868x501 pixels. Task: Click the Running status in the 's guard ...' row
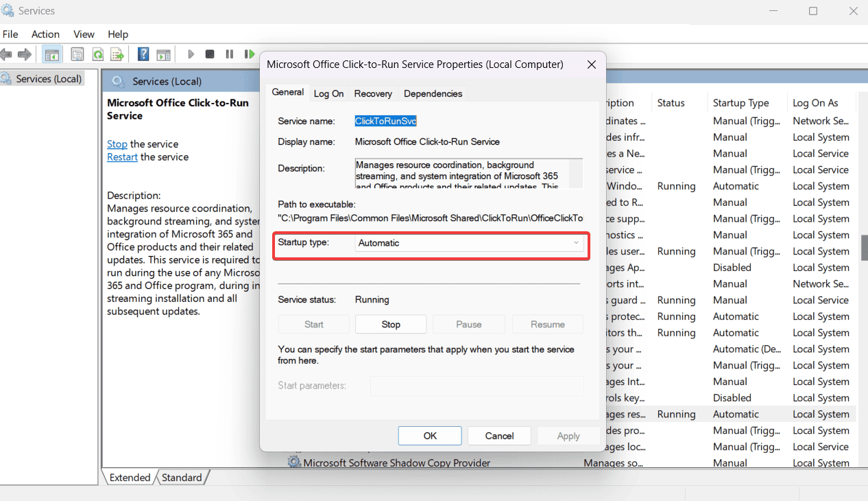pos(676,300)
